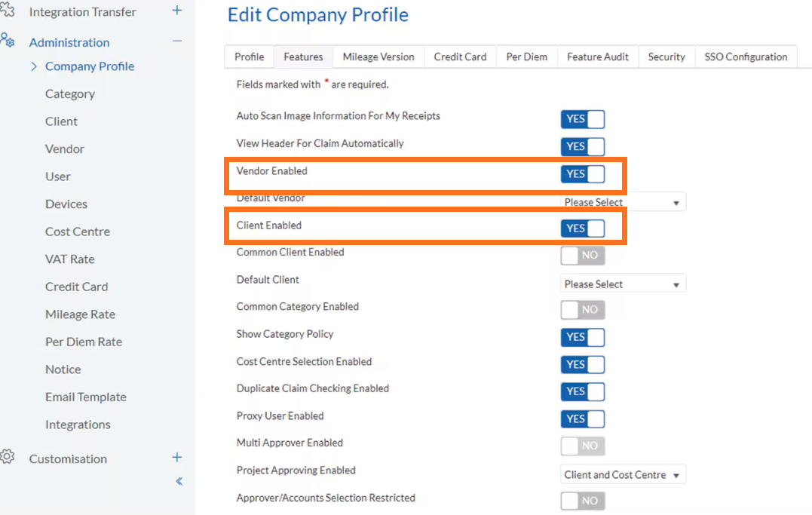Select the Features tab
812x515 pixels.
304,57
